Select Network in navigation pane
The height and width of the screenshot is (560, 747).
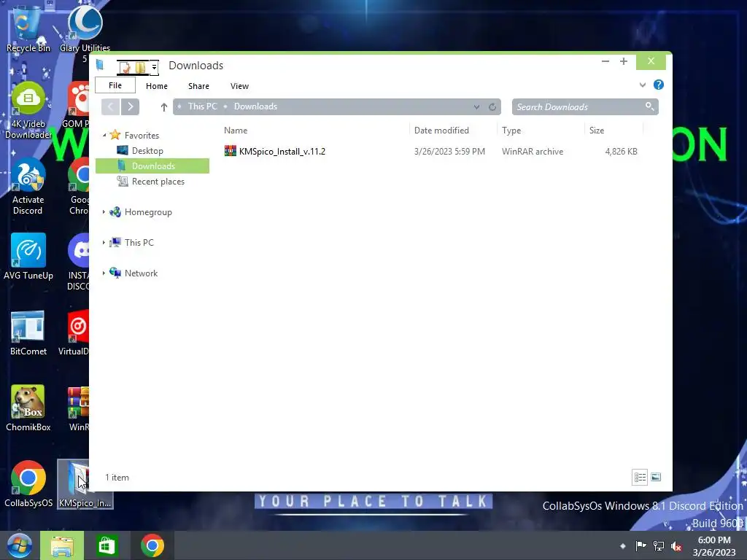pos(141,273)
